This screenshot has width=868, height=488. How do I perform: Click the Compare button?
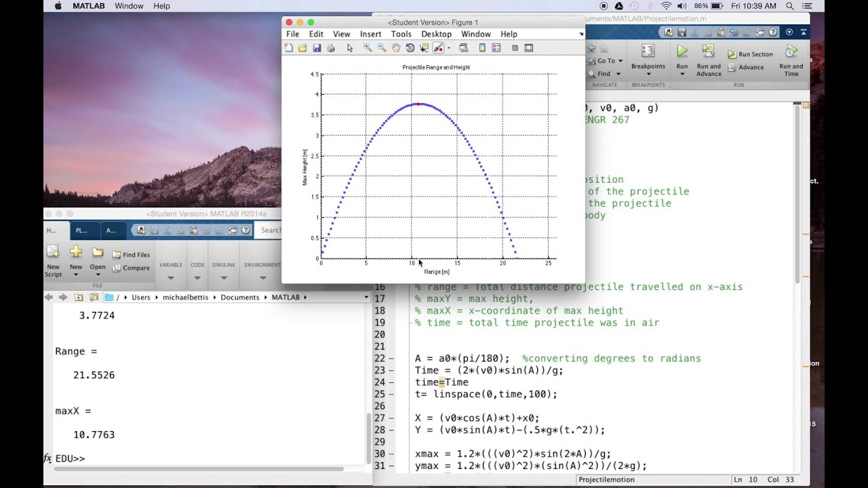(131, 268)
